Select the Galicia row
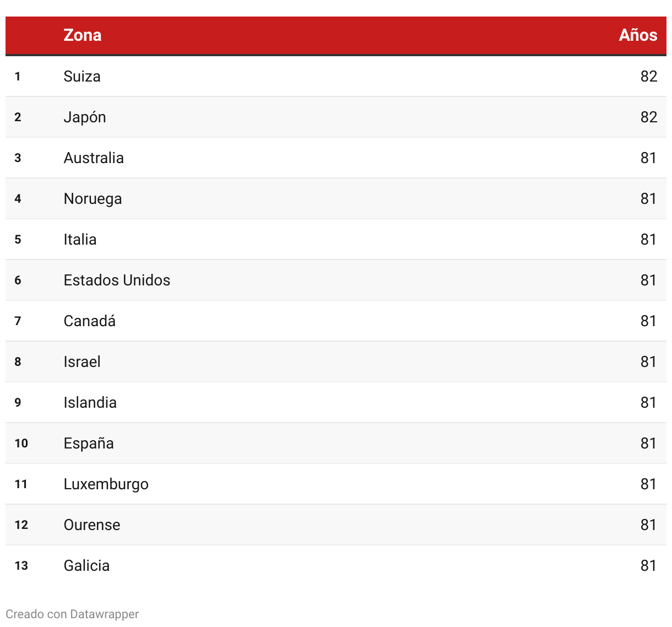Screen dimensions: 672x627 click(336, 566)
